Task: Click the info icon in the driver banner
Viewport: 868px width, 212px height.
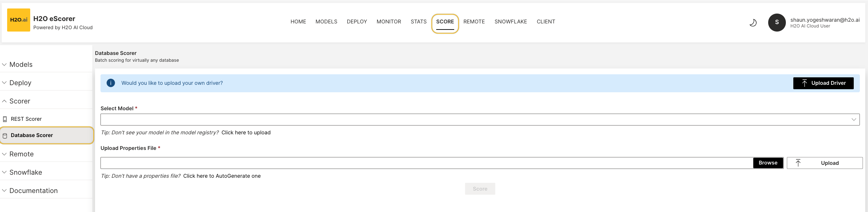Action: [x=111, y=83]
